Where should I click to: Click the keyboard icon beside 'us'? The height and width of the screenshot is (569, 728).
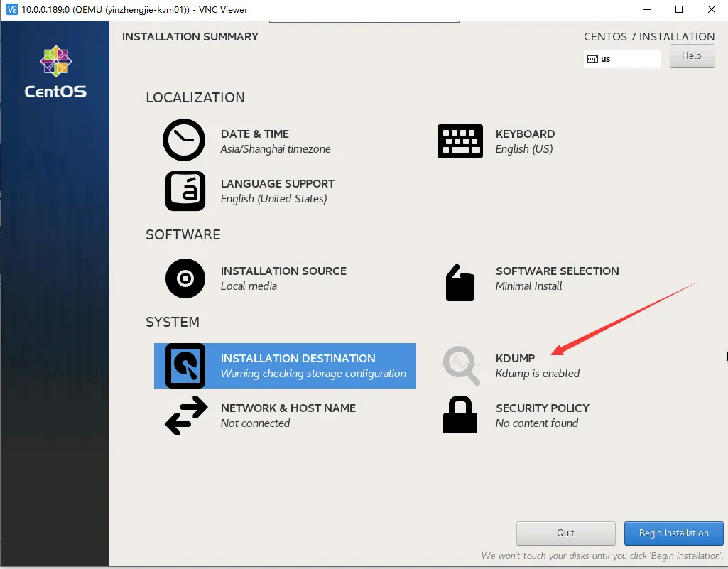point(592,59)
